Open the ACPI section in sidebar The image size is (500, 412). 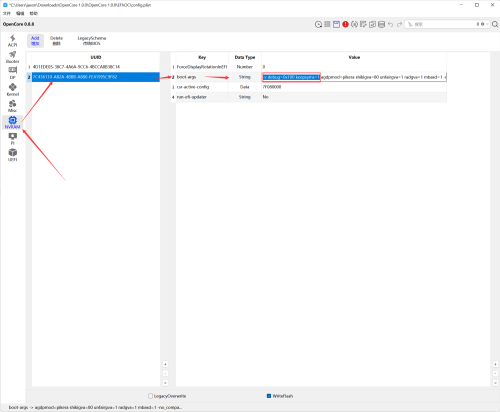[x=13, y=41]
